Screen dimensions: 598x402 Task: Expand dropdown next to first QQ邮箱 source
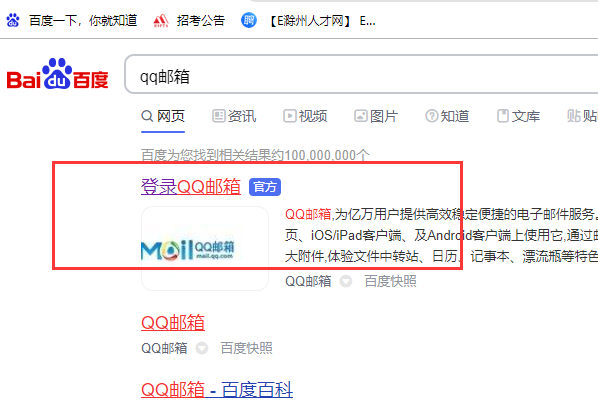coord(346,281)
